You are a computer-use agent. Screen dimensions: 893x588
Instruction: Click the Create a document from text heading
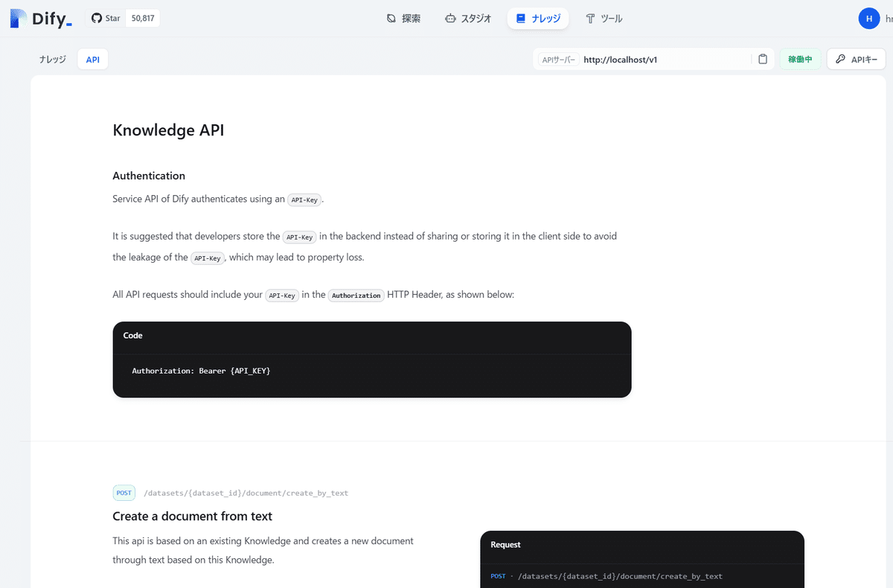click(x=192, y=516)
